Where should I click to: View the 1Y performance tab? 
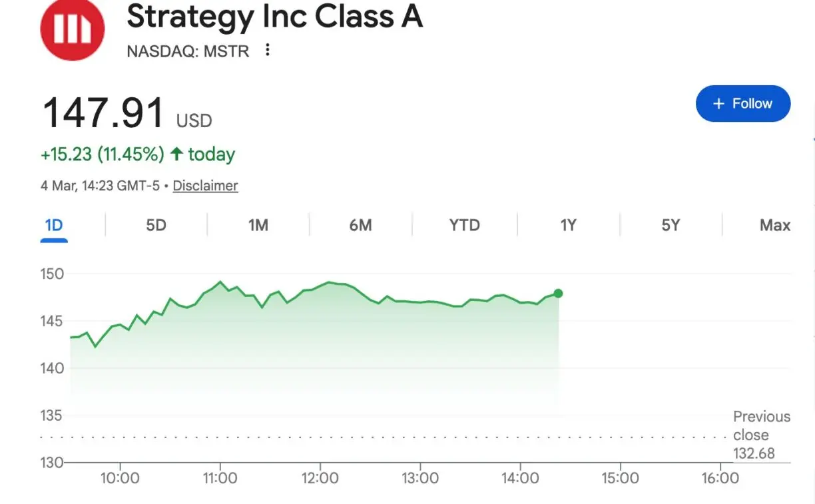pyautogui.click(x=569, y=225)
